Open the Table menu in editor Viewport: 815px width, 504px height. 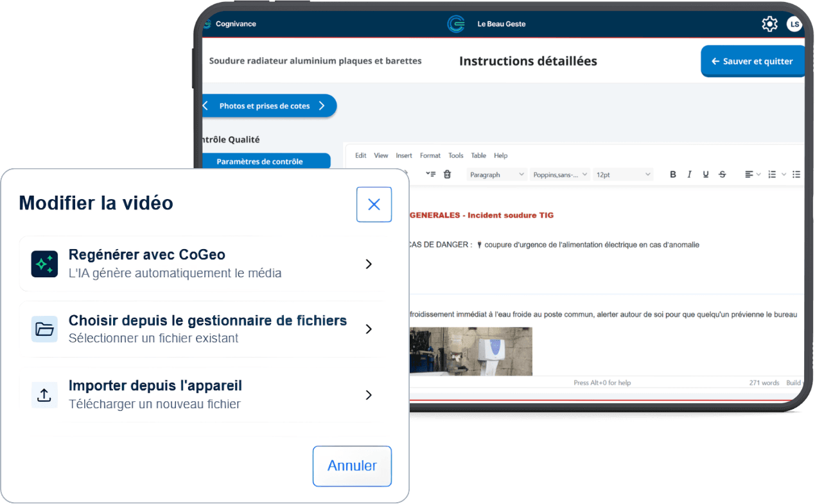click(x=478, y=155)
